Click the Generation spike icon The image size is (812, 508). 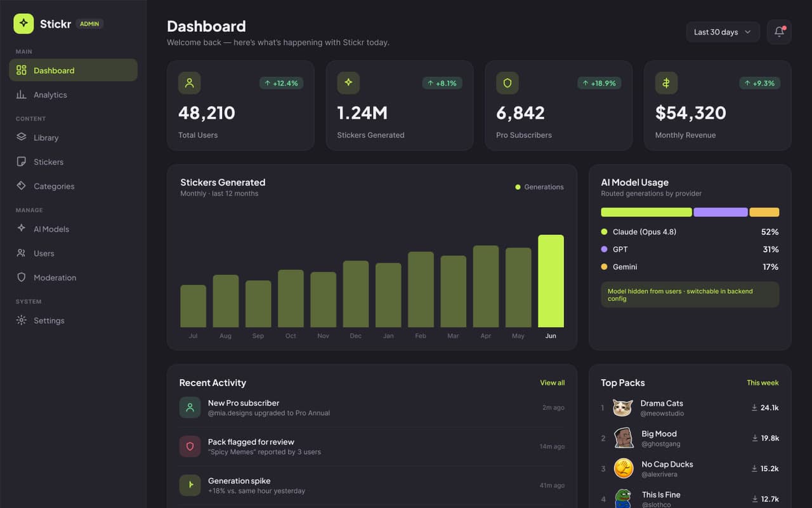[190, 485]
